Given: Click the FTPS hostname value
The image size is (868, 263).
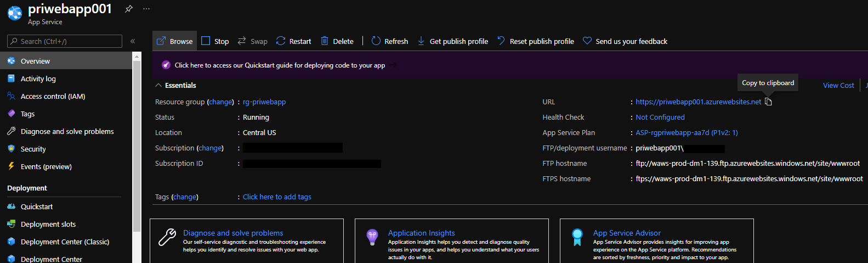Looking at the screenshot, I should coord(749,178).
